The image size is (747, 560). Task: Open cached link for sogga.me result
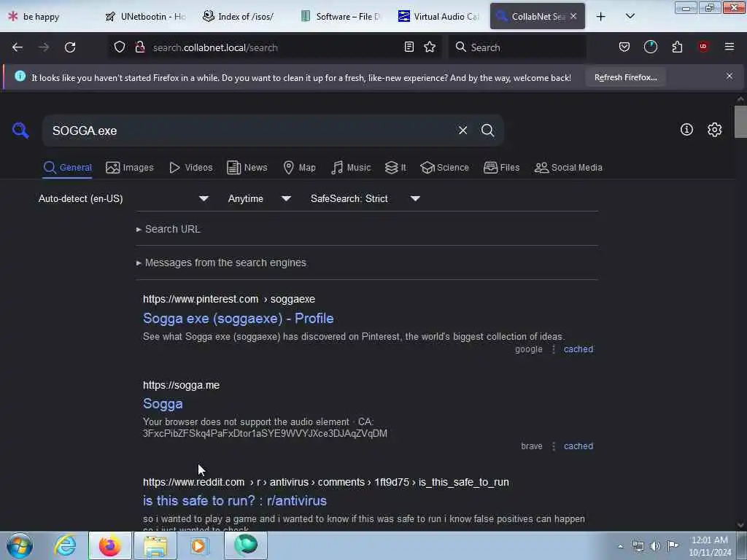tap(578, 446)
